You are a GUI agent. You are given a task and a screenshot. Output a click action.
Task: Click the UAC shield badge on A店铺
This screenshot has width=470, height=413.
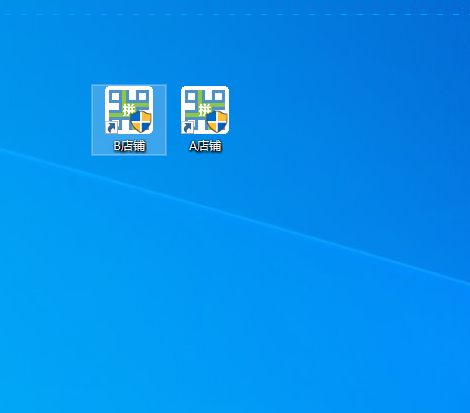[217, 121]
